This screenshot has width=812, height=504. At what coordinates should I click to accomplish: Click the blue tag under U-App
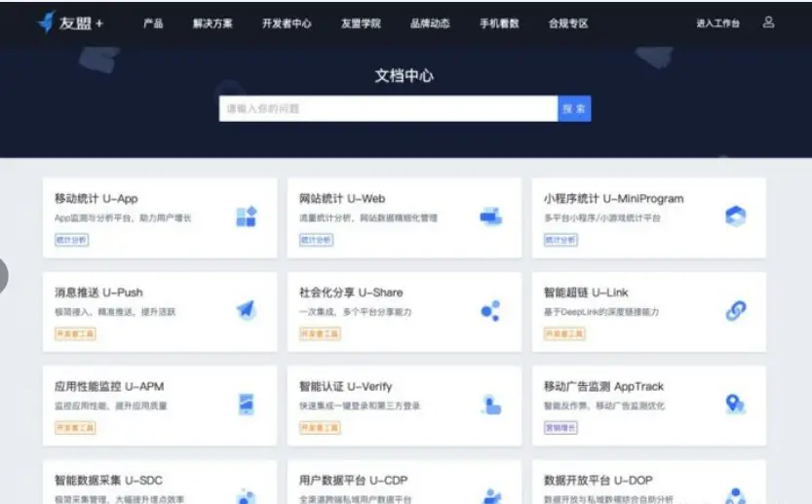(x=71, y=240)
